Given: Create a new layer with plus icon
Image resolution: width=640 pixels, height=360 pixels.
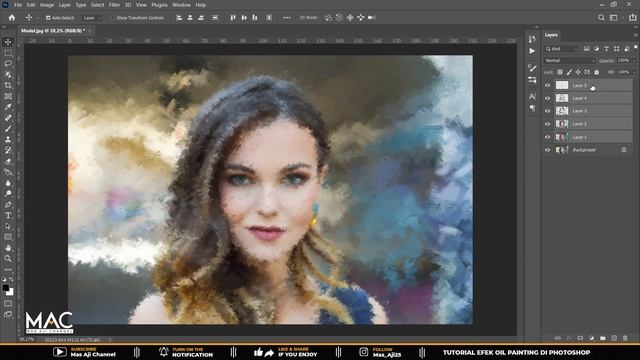Looking at the screenshot, I should (x=614, y=338).
